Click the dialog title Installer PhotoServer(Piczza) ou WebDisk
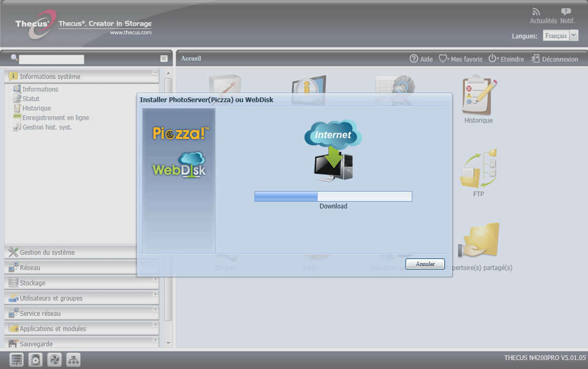This screenshot has width=588, height=369. click(x=207, y=100)
